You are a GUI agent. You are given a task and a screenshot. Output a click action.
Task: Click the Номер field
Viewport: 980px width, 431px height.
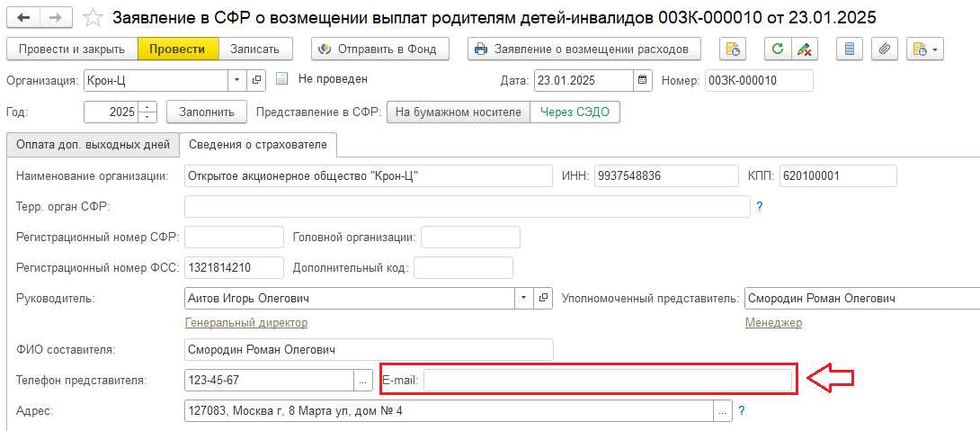coord(760,81)
